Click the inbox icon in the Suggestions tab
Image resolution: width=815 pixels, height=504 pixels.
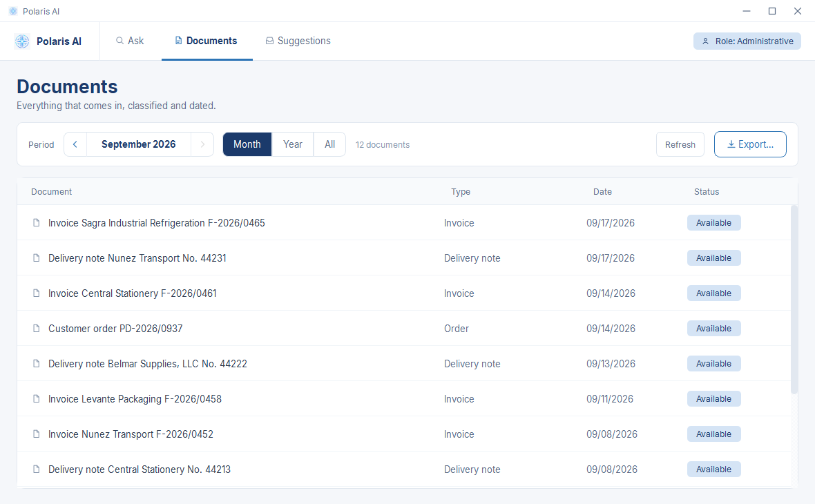point(270,41)
